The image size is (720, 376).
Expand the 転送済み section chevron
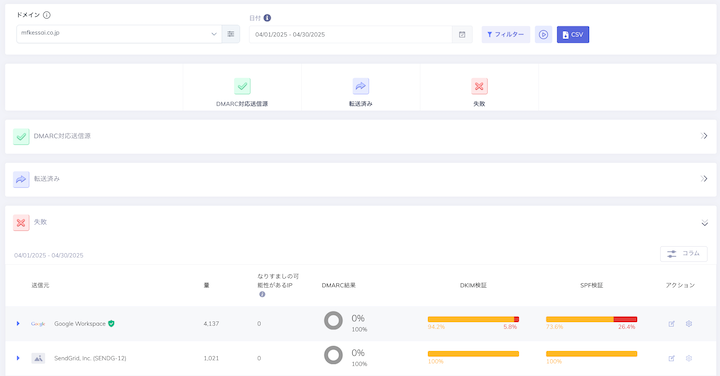tap(704, 179)
